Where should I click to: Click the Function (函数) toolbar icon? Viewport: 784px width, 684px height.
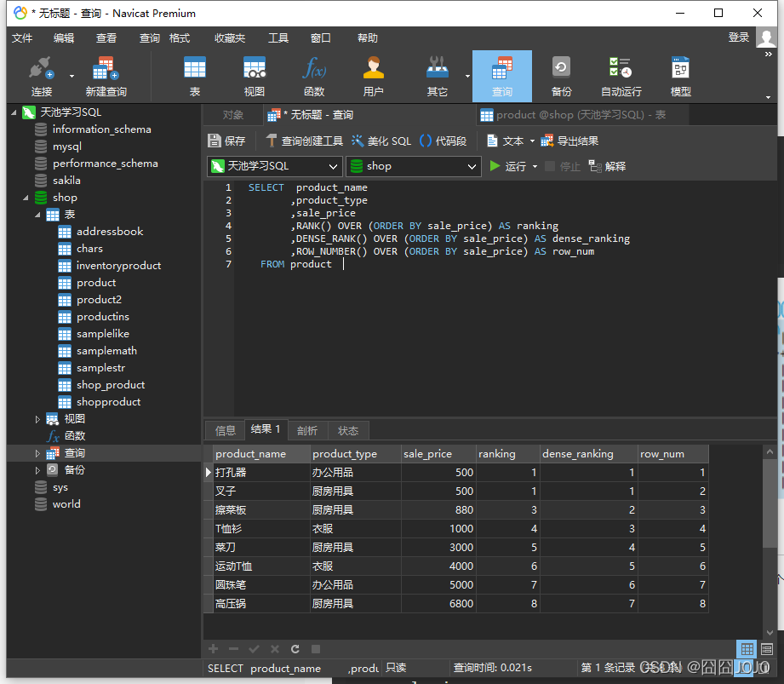314,77
